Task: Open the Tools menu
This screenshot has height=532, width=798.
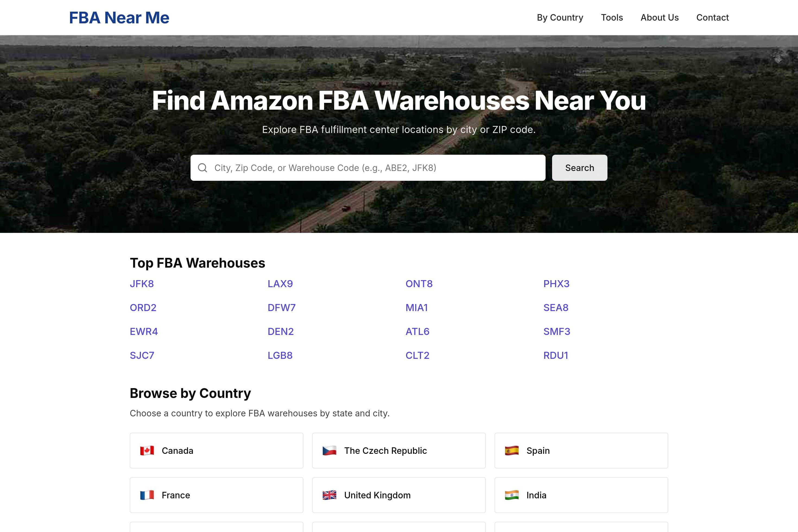Action: pos(612,17)
